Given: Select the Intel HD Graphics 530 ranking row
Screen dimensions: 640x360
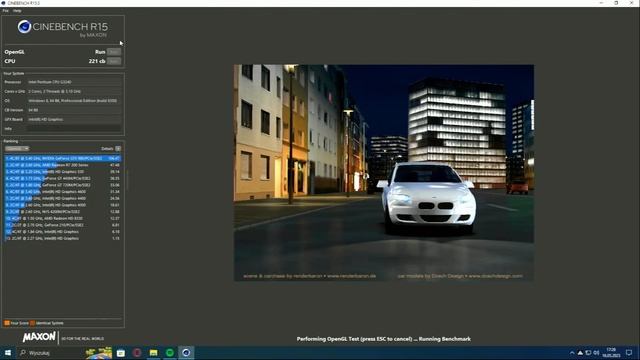Looking at the screenshot, I should (62, 172).
